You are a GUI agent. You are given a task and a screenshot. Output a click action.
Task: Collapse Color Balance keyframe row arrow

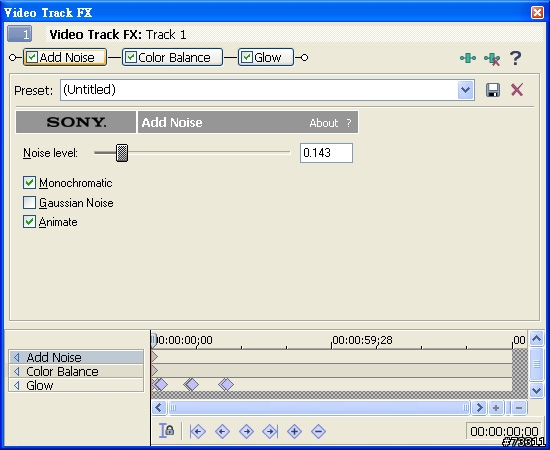(x=16, y=371)
